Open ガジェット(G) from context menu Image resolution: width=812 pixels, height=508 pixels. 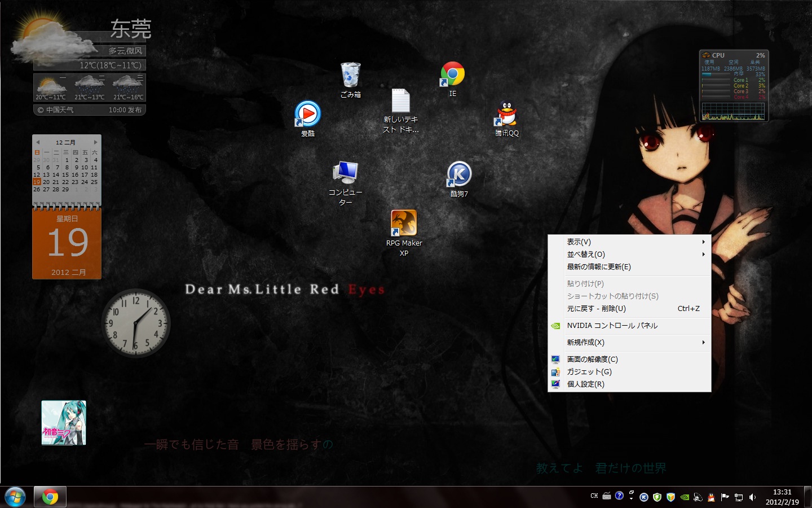(x=629, y=372)
